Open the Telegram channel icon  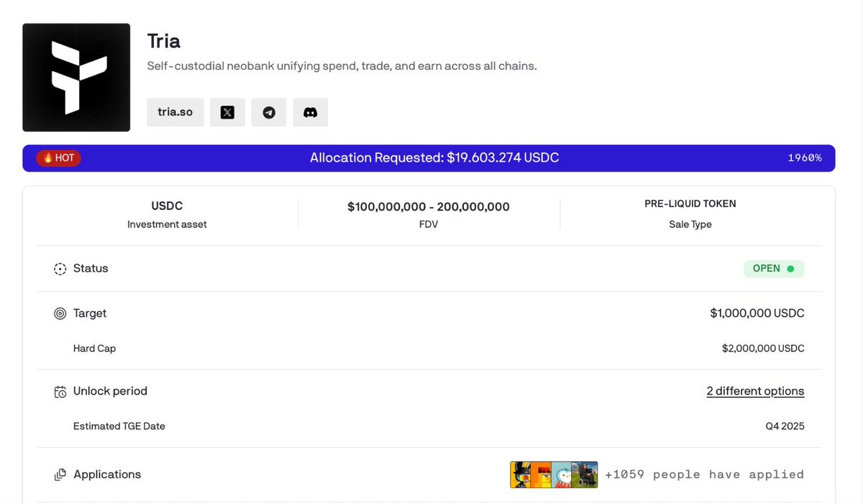[x=269, y=112]
